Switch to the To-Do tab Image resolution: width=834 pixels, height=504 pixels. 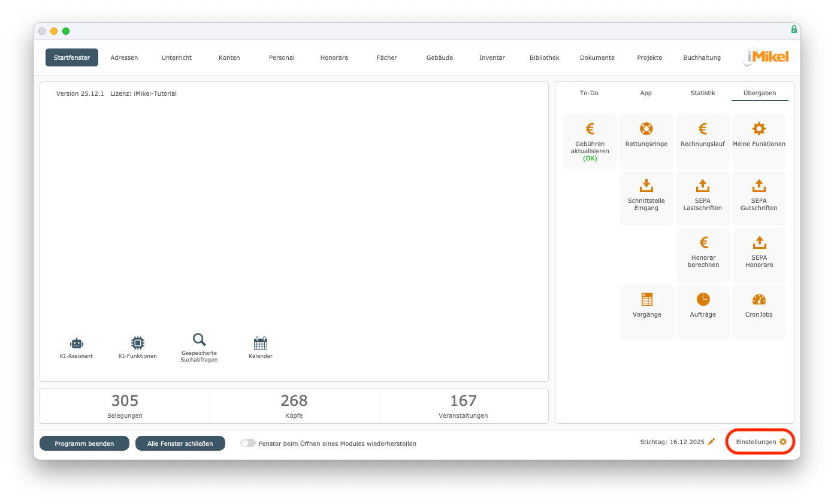(589, 93)
